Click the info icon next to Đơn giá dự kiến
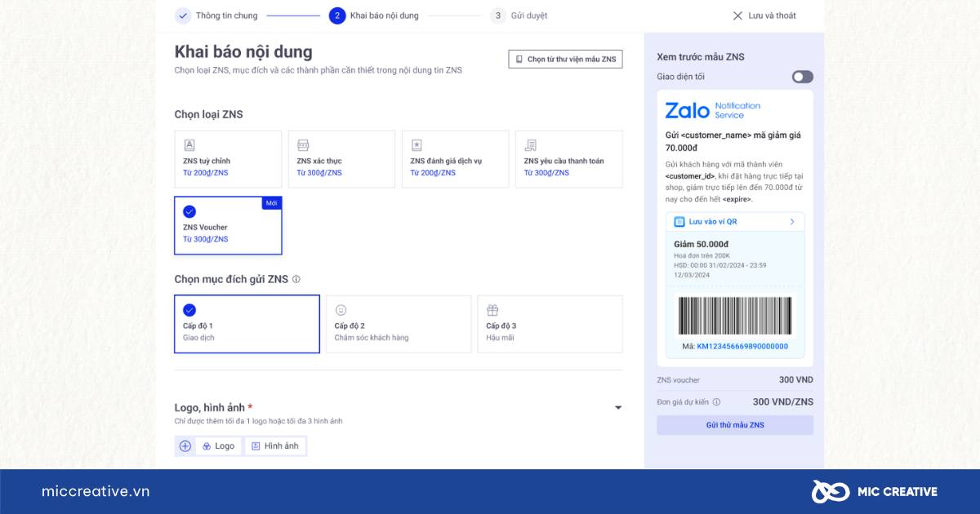Screen dimensions: 980x514 pos(716,401)
